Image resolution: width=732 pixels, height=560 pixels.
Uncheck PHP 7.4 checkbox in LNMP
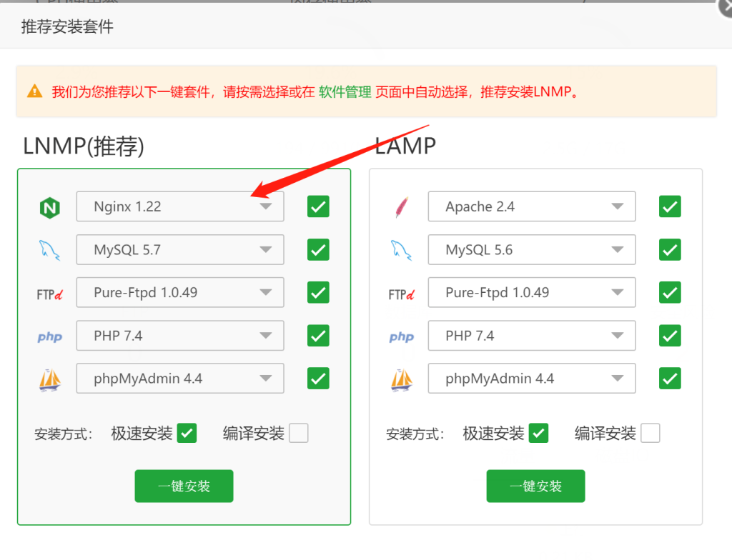click(318, 336)
